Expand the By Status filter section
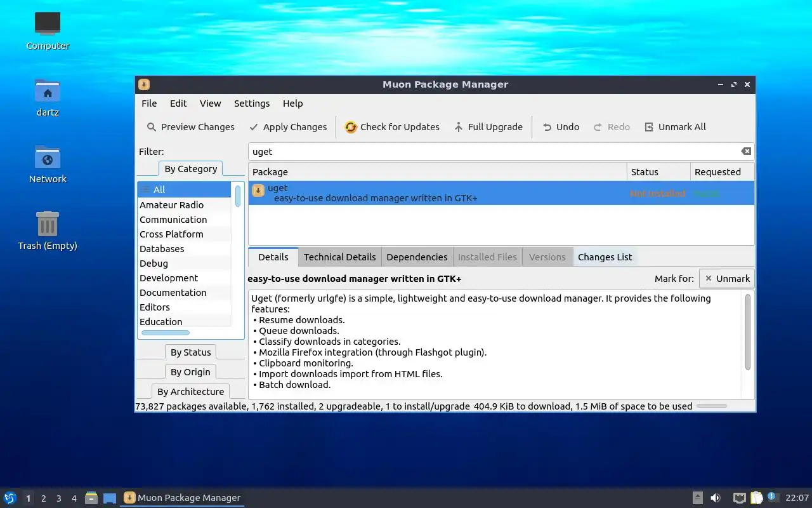 click(190, 352)
